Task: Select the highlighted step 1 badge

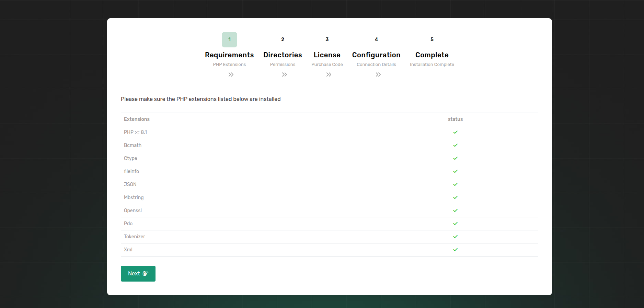Action: tap(229, 39)
